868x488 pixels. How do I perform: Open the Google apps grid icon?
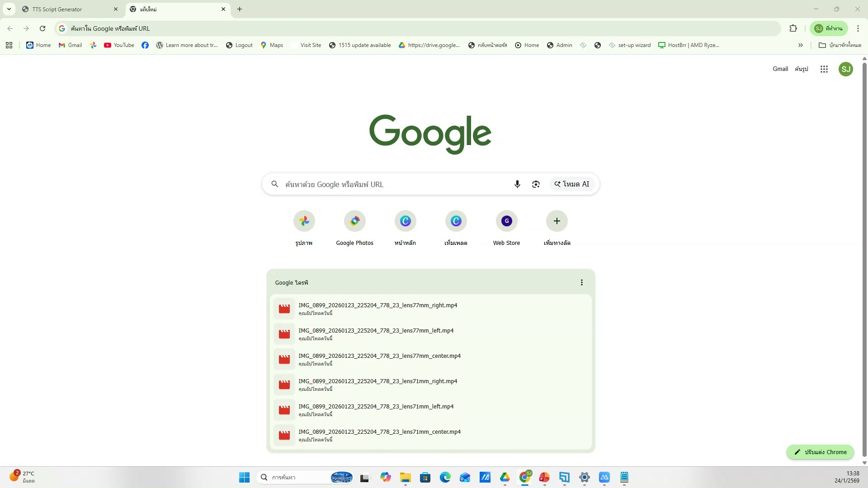824,69
